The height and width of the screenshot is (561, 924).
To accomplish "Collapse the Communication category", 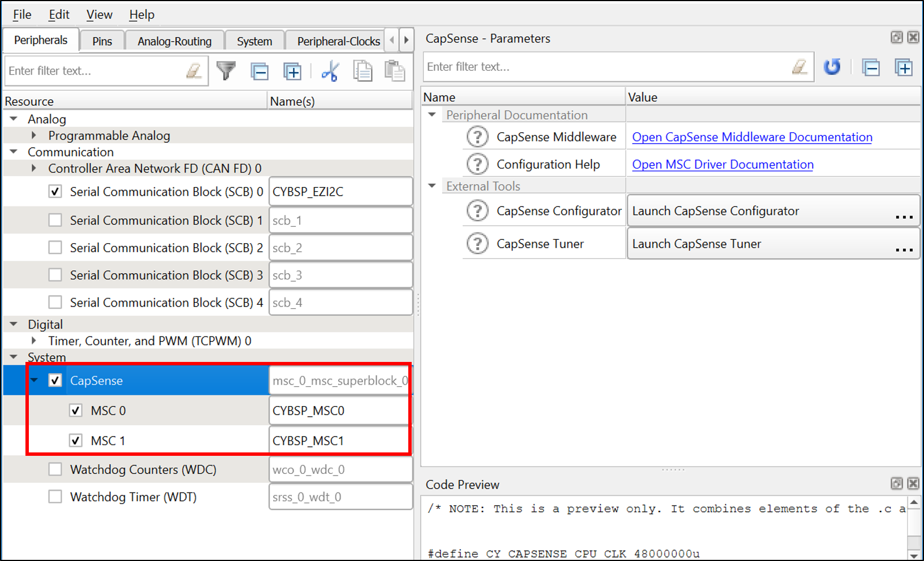I will pos(14,152).
